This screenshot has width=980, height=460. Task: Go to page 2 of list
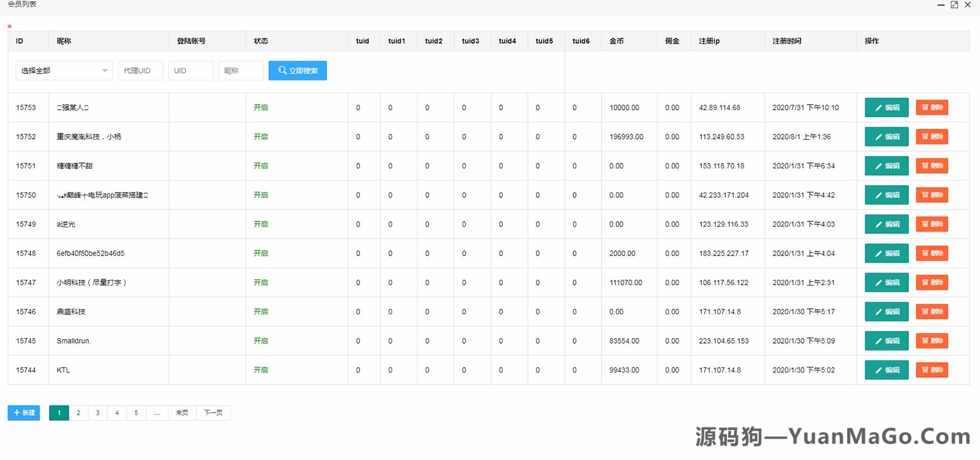78,413
